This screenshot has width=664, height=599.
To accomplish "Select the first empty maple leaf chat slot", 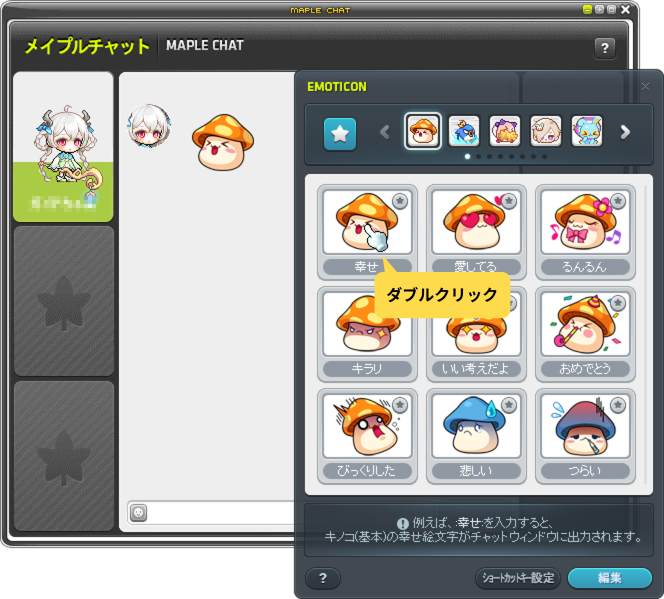I will pos(64,301).
